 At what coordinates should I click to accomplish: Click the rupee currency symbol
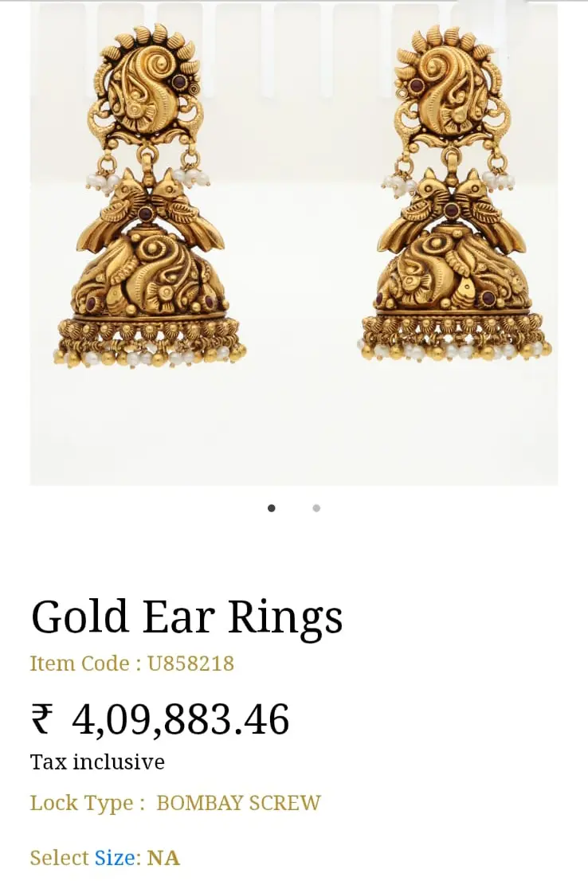coord(42,719)
